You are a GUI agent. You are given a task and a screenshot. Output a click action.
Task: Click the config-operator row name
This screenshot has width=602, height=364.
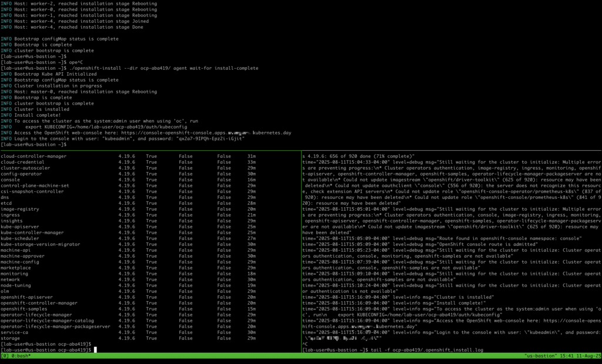click(21, 174)
